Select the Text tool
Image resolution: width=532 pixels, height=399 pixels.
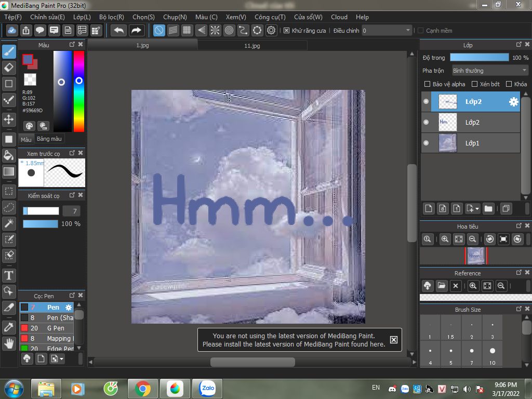pyautogui.click(x=9, y=275)
